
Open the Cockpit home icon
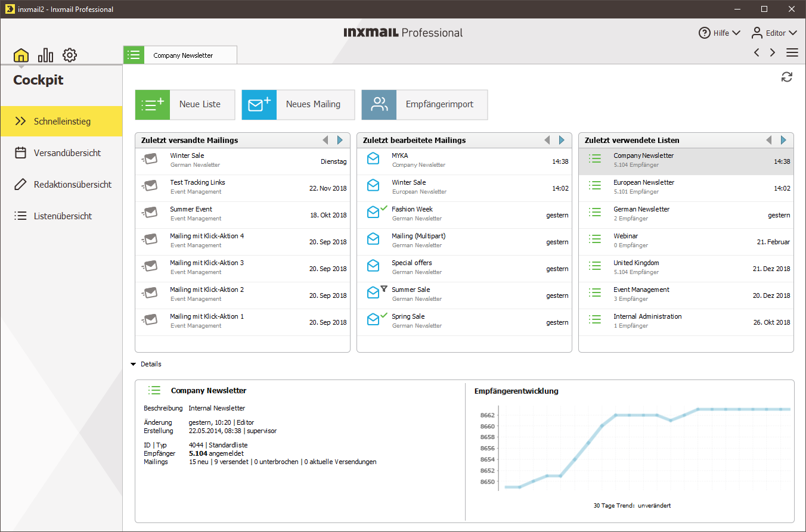click(x=21, y=55)
